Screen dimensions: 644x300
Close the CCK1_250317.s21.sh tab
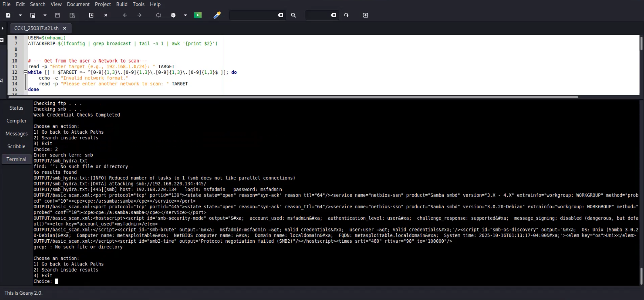pos(65,28)
